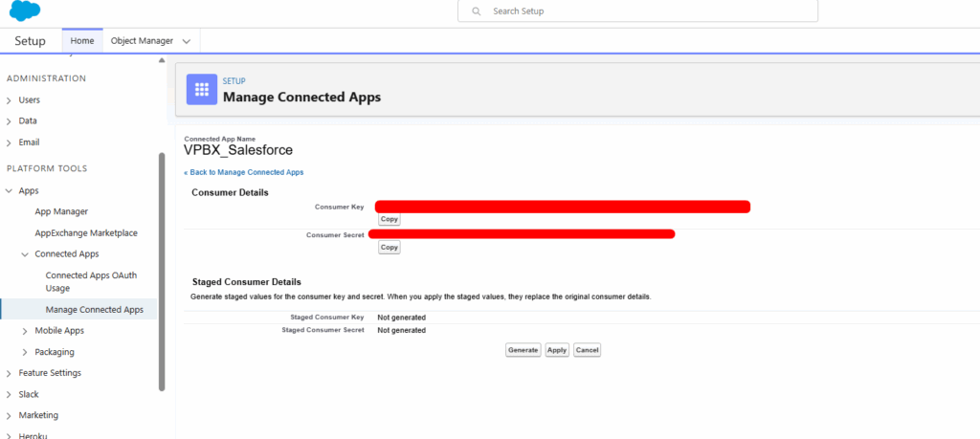
Task: Expand the Data section
Action: (9, 121)
